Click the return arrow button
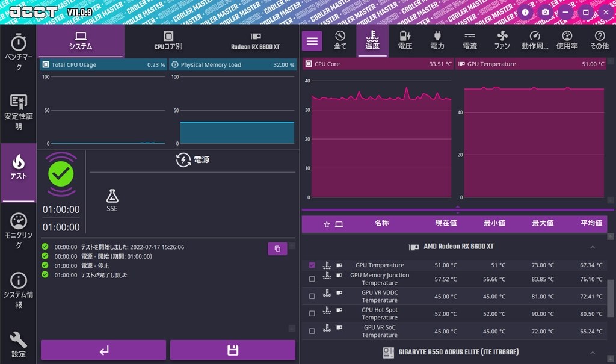This screenshot has width=616, height=364. 103,350
